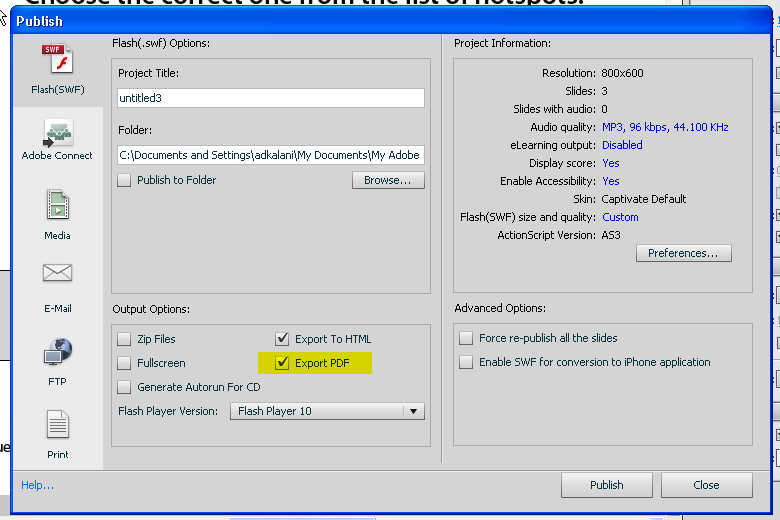Screen dimensions: 780x520
Task: Click the Custom size and quality link
Action: pos(620,217)
